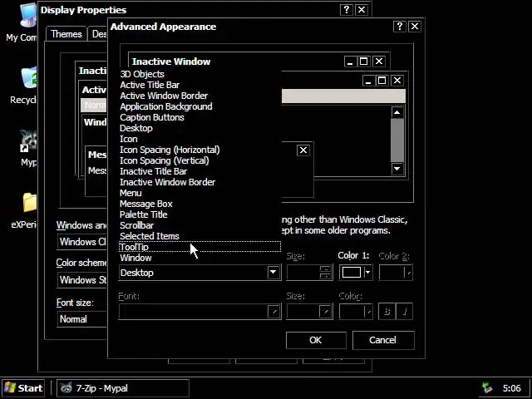This screenshot has height=399, width=532.
Task: Collapse the Item combo box arrow
Action: [x=273, y=273]
